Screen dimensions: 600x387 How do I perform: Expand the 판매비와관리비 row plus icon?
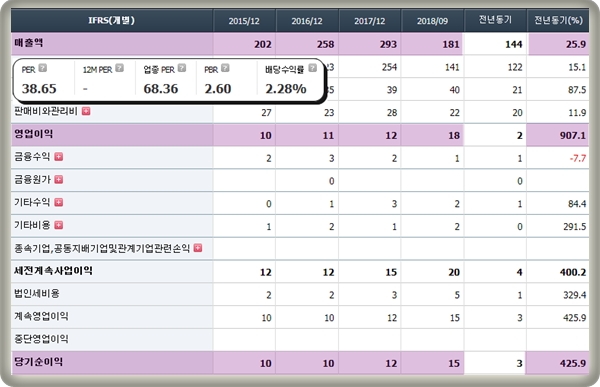pos(86,111)
